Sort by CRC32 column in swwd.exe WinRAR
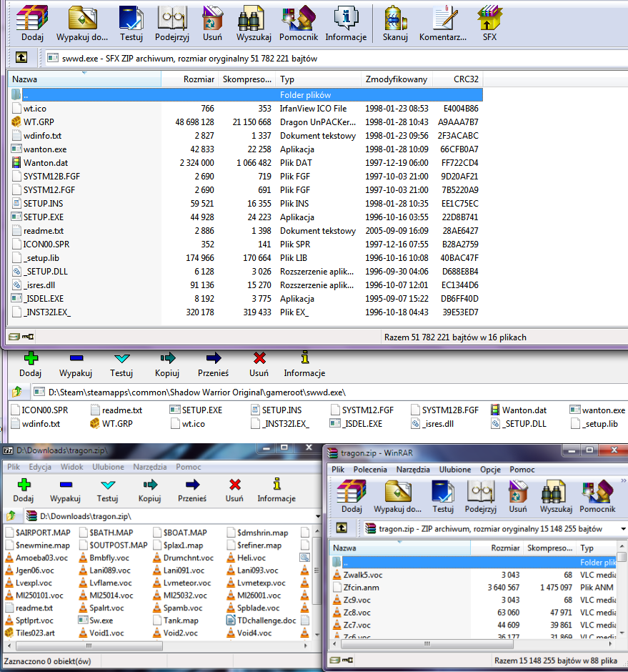 click(457, 79)
